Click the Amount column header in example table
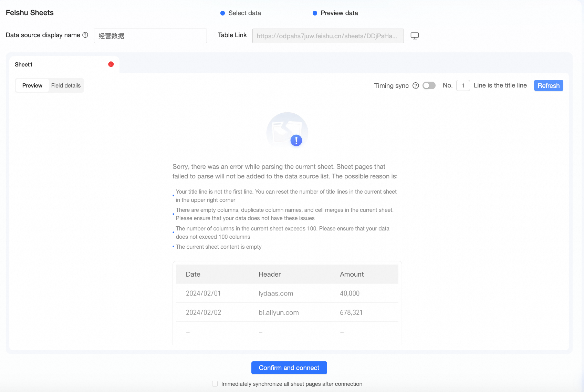 352,274
